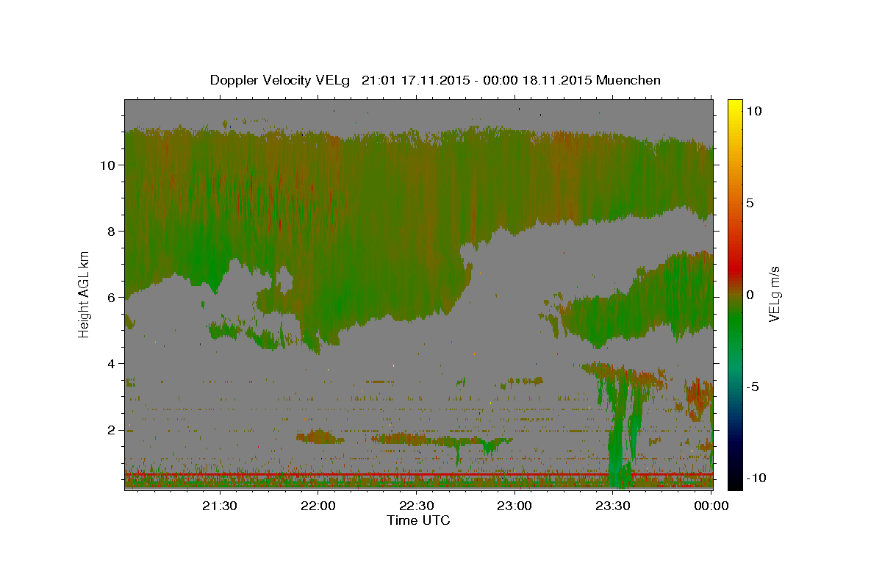Image resolution: width=882 pixels, height=588 pixels.
Task: Click the 'VELg m/s' colorbar title
Action: tap(775, 294)
